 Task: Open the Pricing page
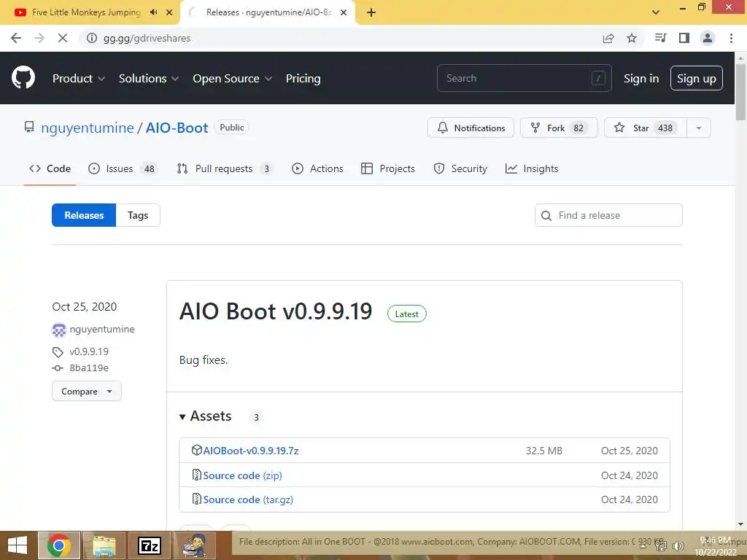[303, 79]
